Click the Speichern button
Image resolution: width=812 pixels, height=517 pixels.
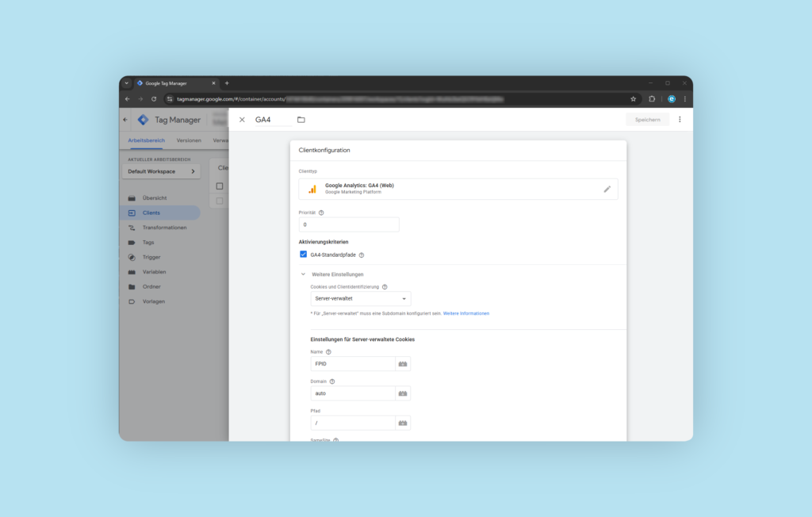click(x=647, y=120)
